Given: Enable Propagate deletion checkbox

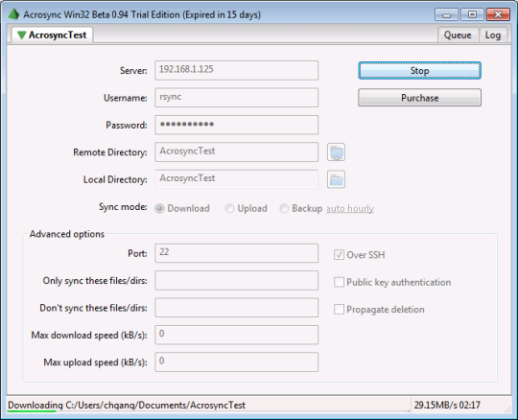Looking at the screenshot, I should point(339,310).
